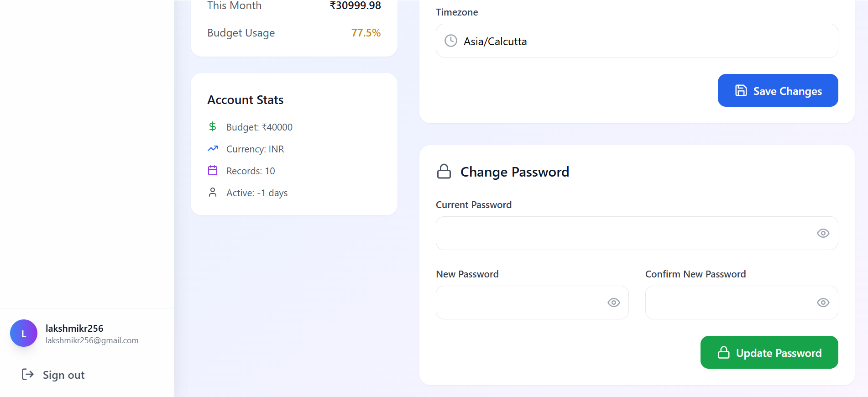The image size is (868, 397).
Task: Click the green Update Password button
Action: (x=769, y=352)
